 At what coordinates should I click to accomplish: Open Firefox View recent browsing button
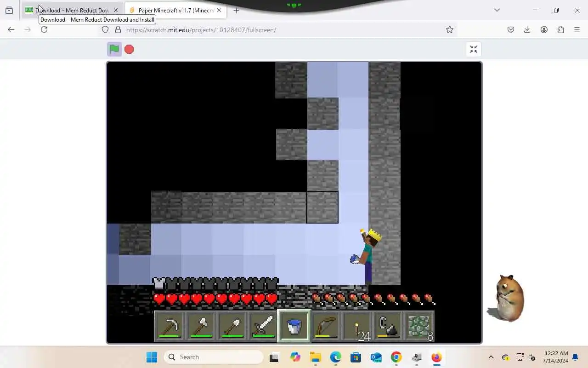(x=9, y=10)
